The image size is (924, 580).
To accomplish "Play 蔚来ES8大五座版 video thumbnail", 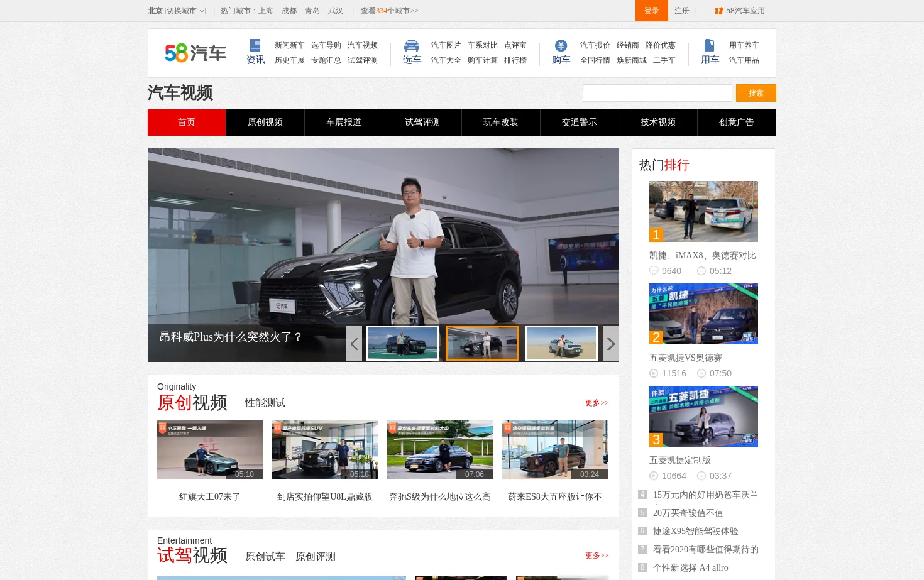I will pyautogui.click(x=555, y=450).
